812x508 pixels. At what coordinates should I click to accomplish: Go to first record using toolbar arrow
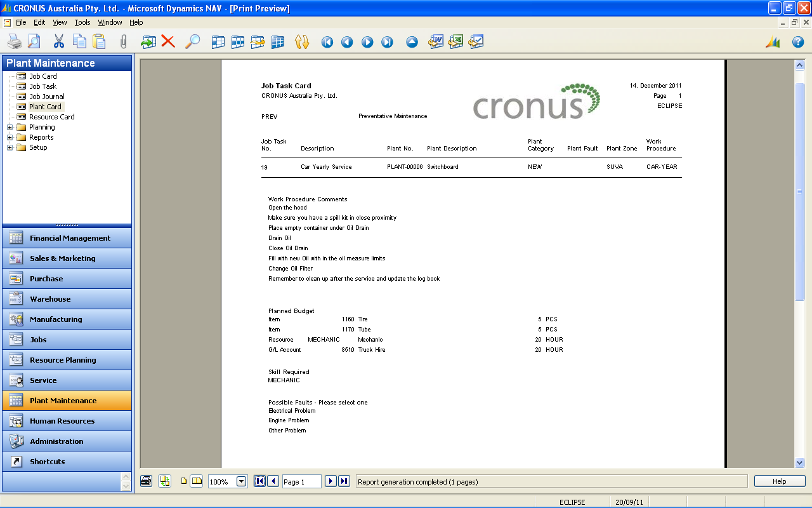click(x=327, y=42)
